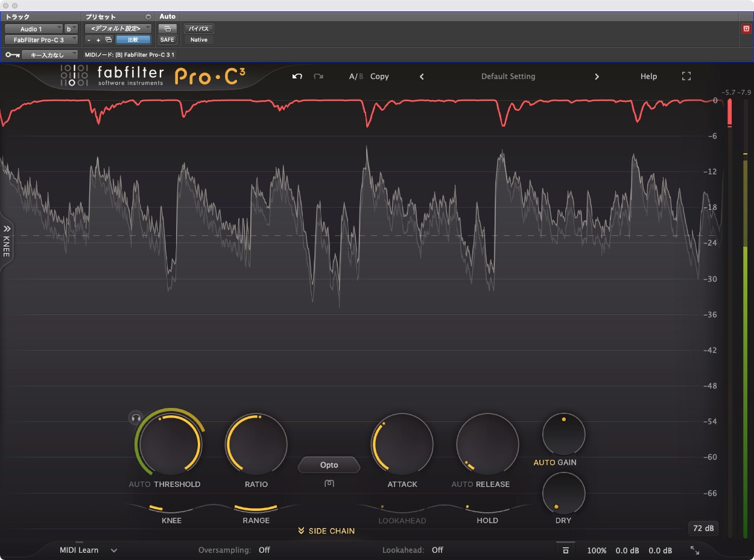Toggle the Auto Gain option
The width and height of the screenshot is (754, 560).
coord(544,462)
